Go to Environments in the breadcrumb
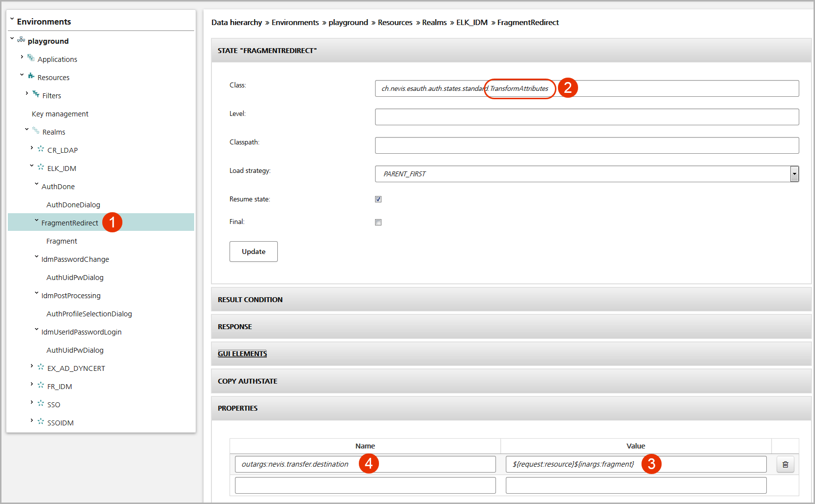Image resolution: width=815 pixels, height=504 pixels. [295, 22]
